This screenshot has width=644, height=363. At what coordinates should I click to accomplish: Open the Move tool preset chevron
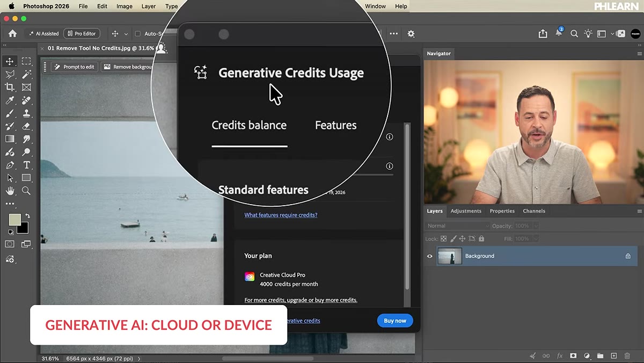[126, 33]
